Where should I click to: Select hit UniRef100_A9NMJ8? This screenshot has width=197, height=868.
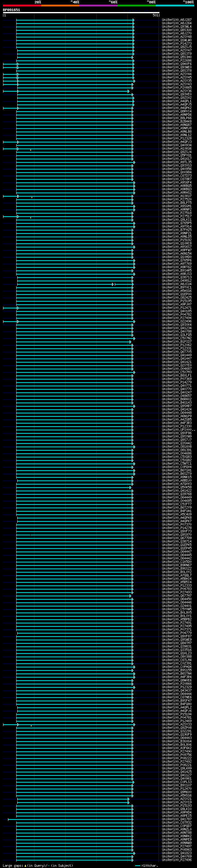(x=177, y=128)
